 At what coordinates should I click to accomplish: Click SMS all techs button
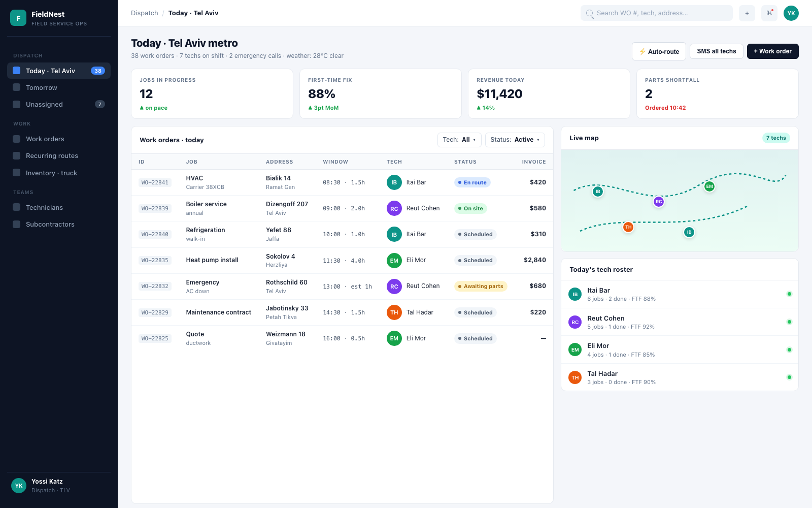click(x=717, y=51)
